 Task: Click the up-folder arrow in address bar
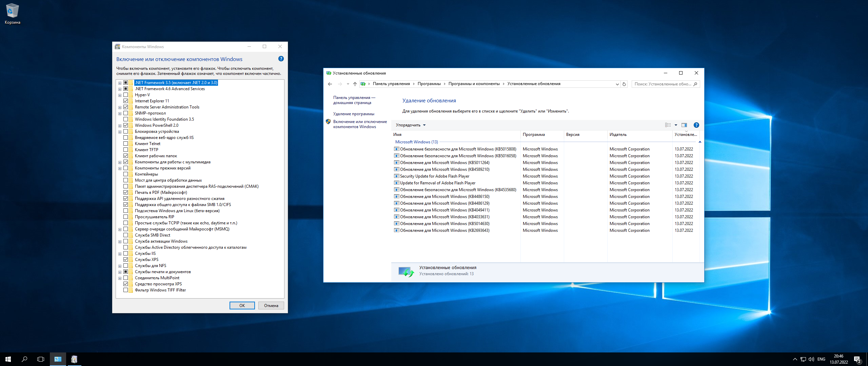point(355,84)
